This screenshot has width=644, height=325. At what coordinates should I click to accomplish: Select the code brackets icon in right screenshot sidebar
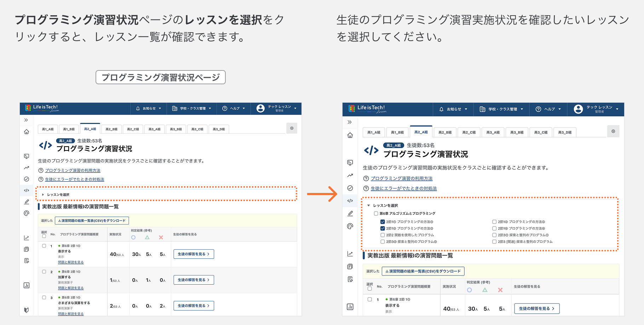350,201
